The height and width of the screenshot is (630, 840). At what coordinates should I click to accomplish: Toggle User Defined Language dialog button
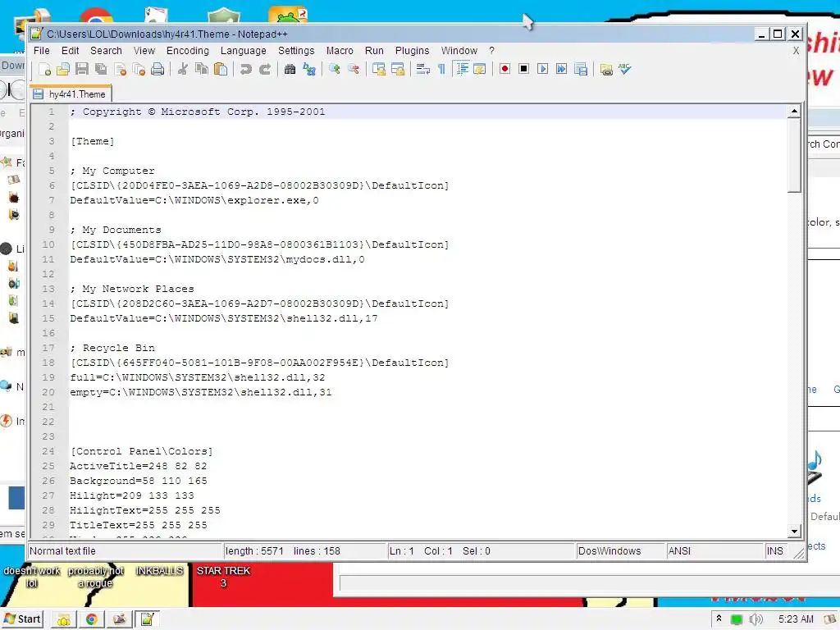[x=480, y=69]
